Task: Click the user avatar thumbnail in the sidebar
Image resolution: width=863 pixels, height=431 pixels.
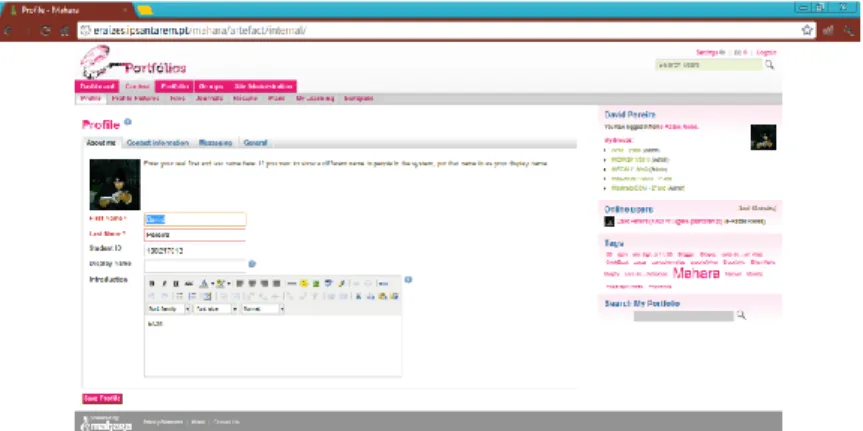Action: pyautogui.click(x=763, y=137)
